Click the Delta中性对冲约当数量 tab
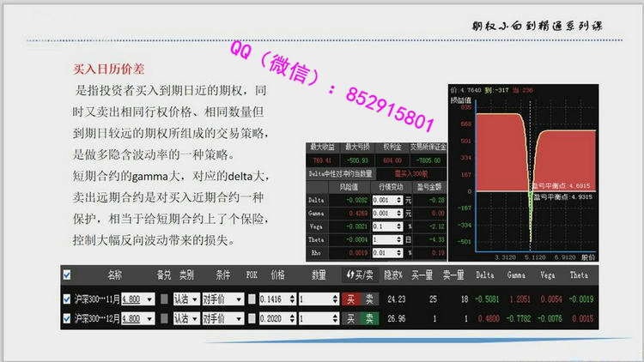 coord(341,172)
